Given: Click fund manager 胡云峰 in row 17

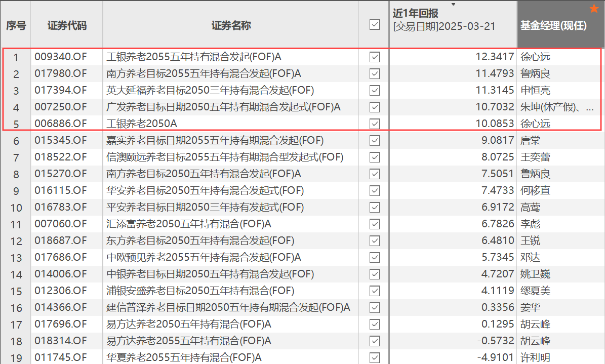Looking at the screenshot, I should click(x=535, y=324).
